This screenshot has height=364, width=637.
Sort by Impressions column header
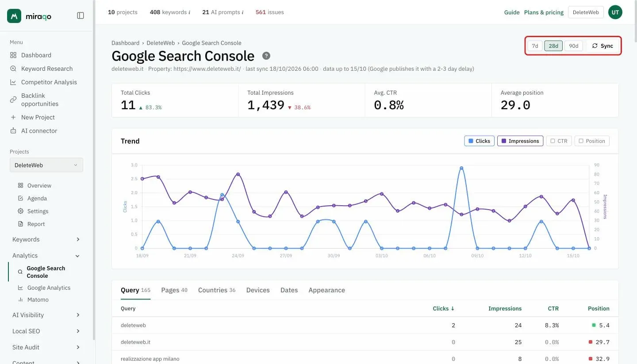pyautogui.click(x=505, y=309)
